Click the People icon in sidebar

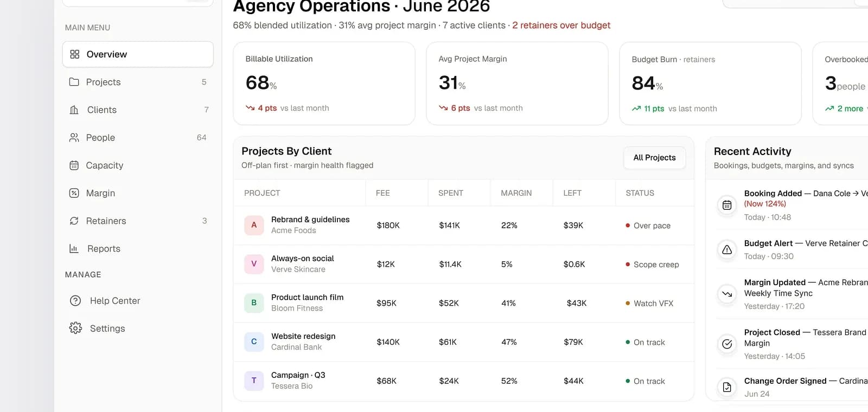74,138
